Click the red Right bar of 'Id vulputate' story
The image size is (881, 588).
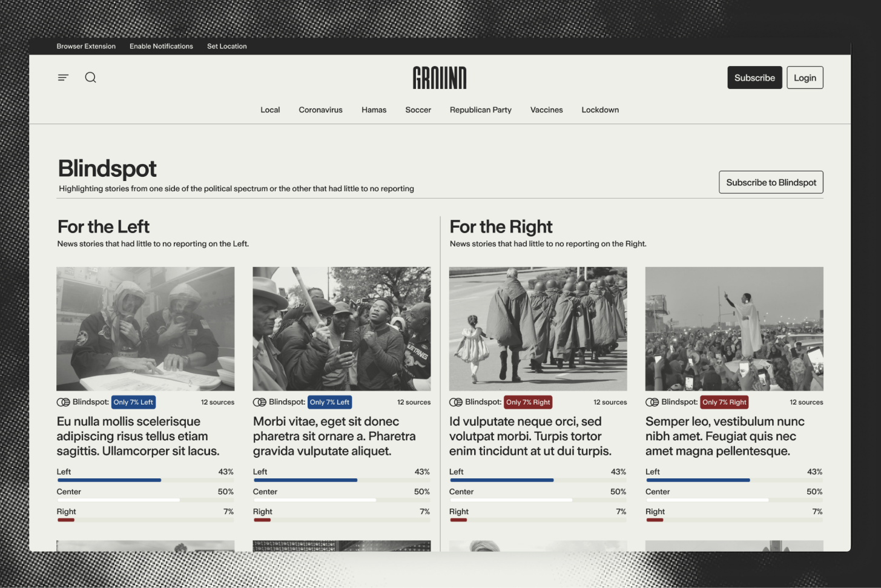click(458, 520)
